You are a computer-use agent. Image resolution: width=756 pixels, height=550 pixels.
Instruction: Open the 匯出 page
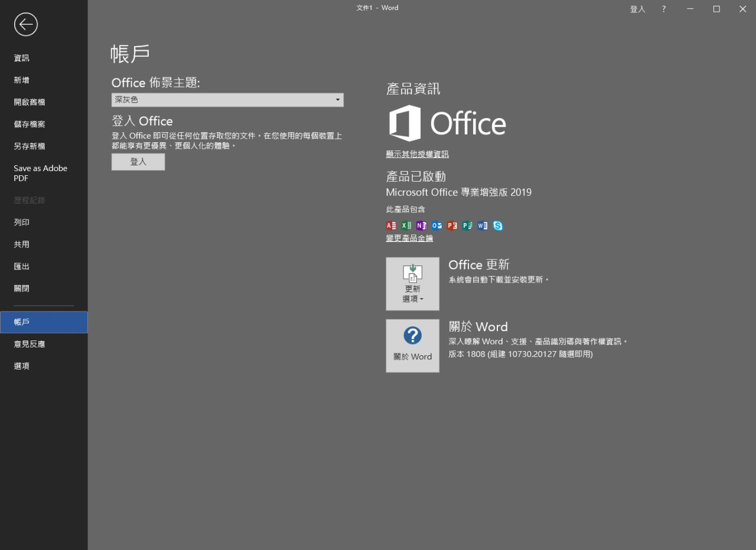[x=44, y=266]
